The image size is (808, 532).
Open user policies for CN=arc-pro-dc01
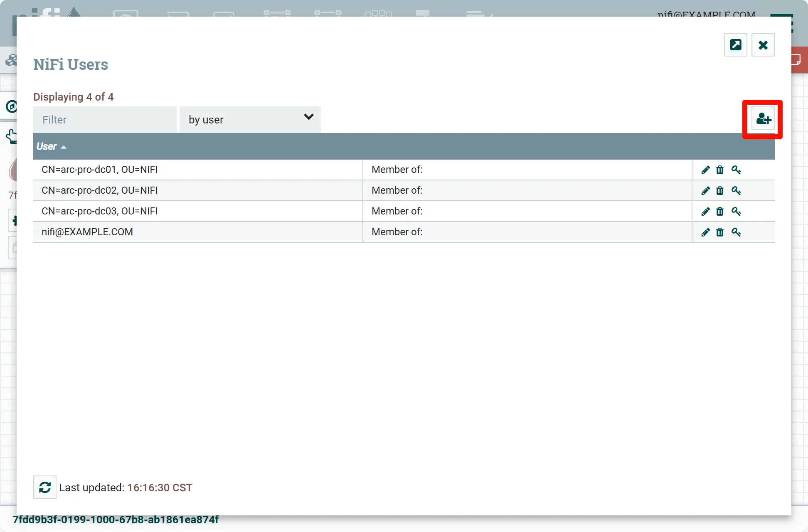[x=736, y=170]
